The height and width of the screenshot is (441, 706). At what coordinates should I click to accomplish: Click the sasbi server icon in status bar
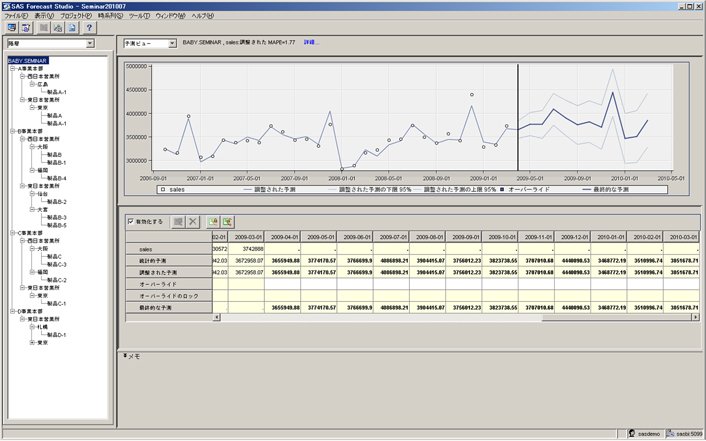(670, 433)
